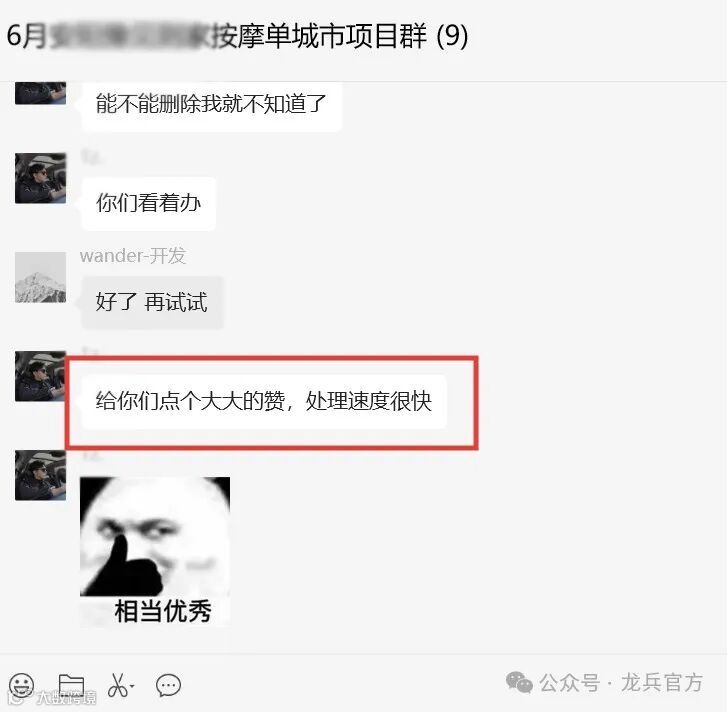727x712 pixels.
Task: Select message '给你们点个大大的赞，处理速度很快'
Action: [x=264, y=401]
